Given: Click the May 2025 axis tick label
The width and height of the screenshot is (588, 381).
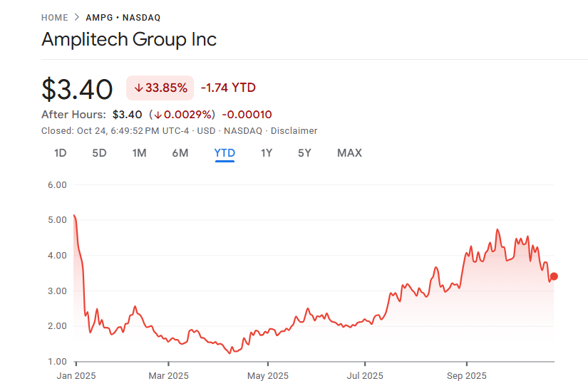Looking at the screenshot, I should click(268, 375).
